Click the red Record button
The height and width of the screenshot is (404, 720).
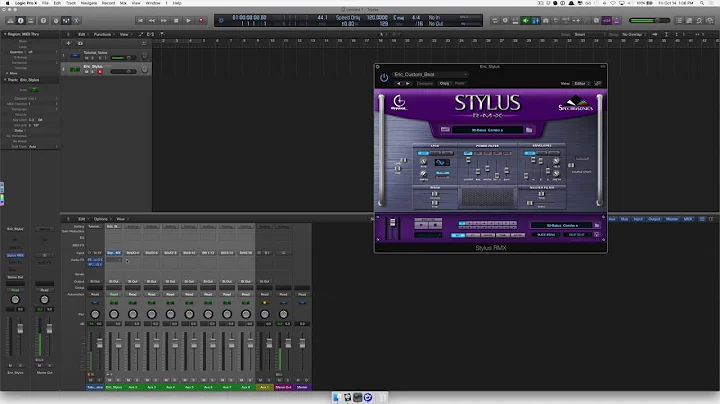(x=201, y=21)
